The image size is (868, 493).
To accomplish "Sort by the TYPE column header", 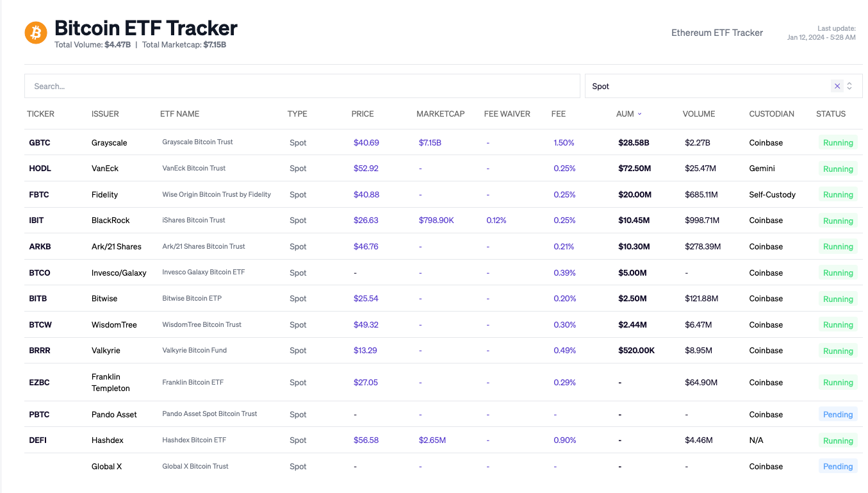I will 297,114.
